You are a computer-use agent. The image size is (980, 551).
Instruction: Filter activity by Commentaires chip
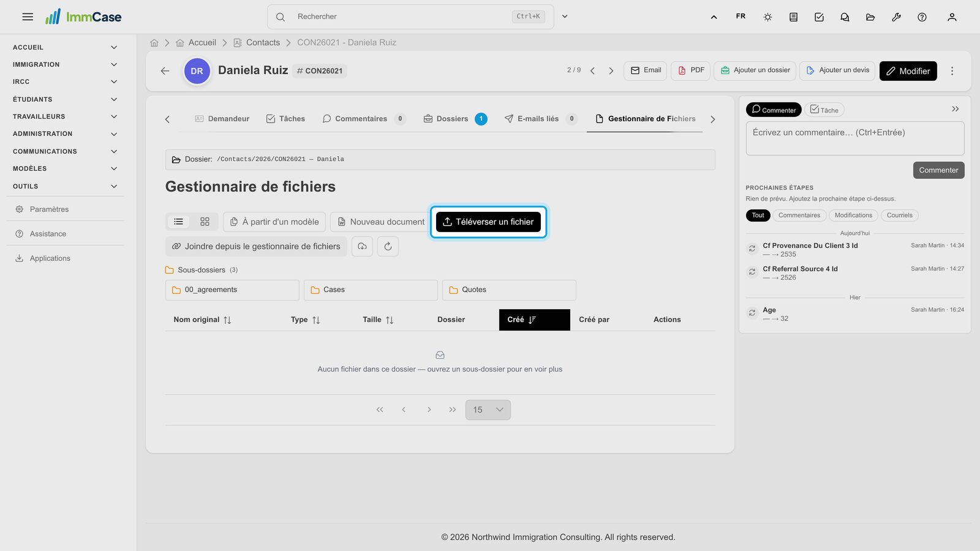pos(799,216)
